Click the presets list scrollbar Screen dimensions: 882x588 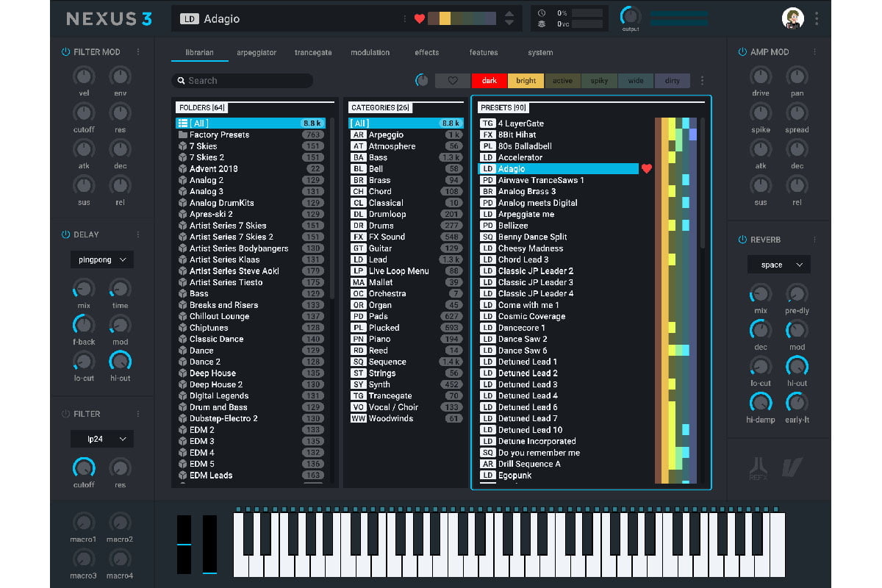pos(702,182)
